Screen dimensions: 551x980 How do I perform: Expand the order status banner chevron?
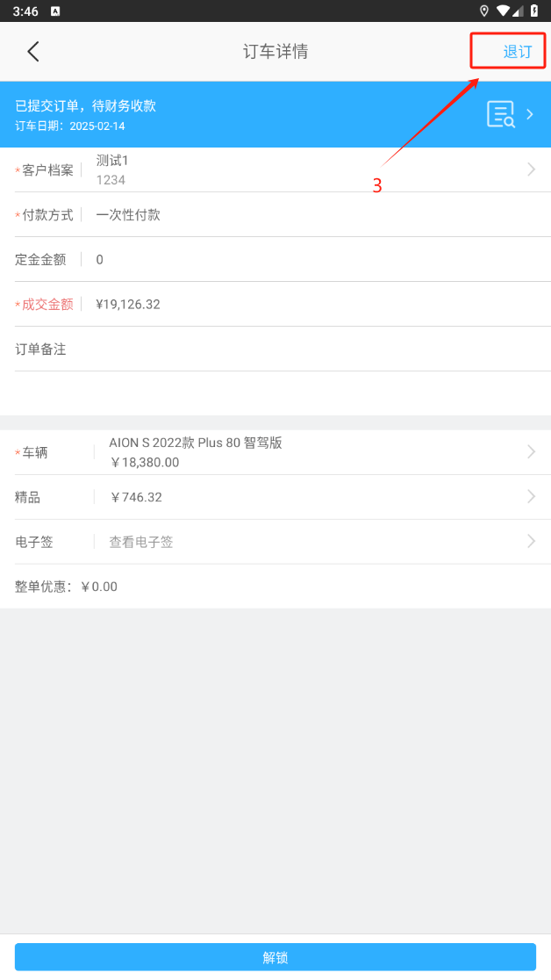coord(530,114)
